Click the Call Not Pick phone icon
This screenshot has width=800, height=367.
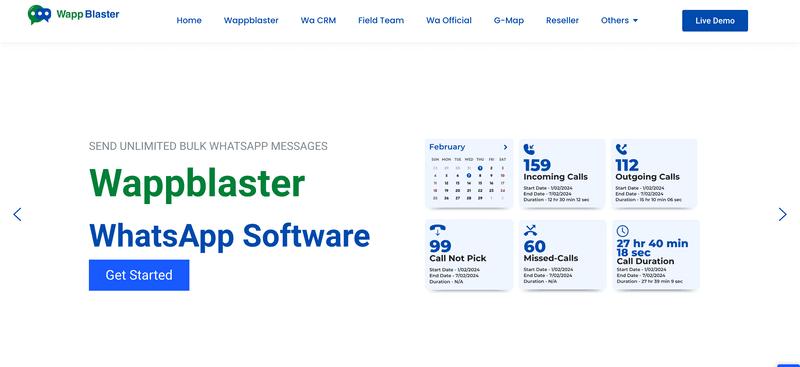pyautogui.click(x=437, y=230)
